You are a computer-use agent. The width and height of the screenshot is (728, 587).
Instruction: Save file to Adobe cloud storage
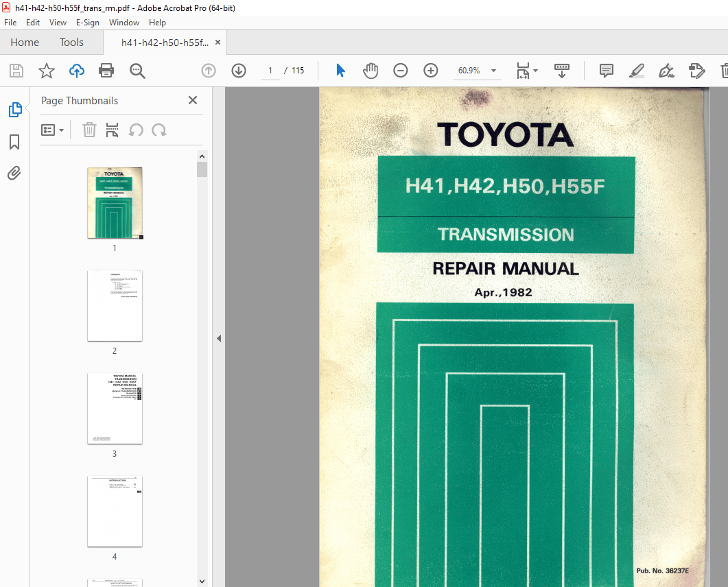point(76,71)
